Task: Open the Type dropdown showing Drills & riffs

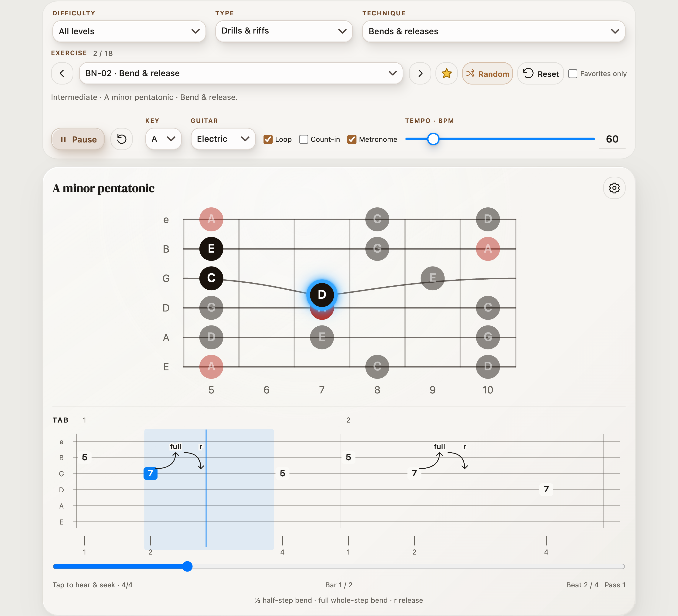Action: (284, 31)
